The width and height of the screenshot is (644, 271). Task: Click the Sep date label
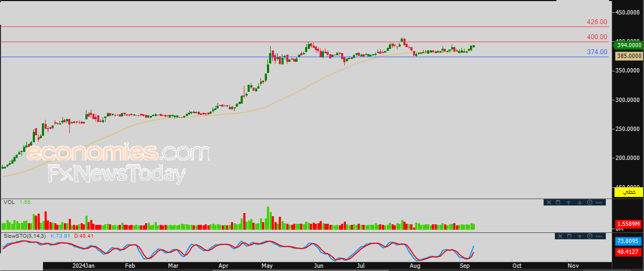pos(465,266)
